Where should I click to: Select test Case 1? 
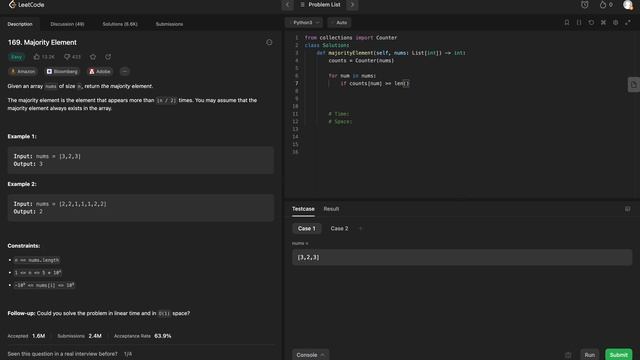307,229
